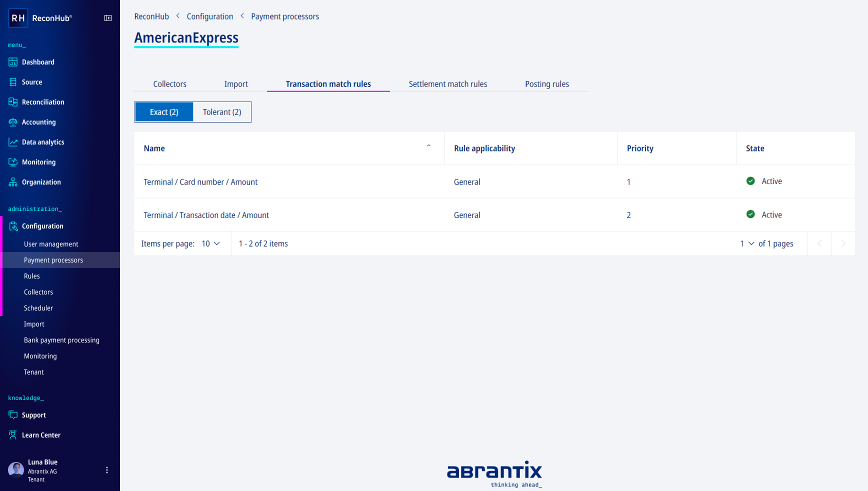The image size is (868, 491).
Task: Click the Source icon in the sidebar
Action: pyautogui.click(x=13, y=82)
